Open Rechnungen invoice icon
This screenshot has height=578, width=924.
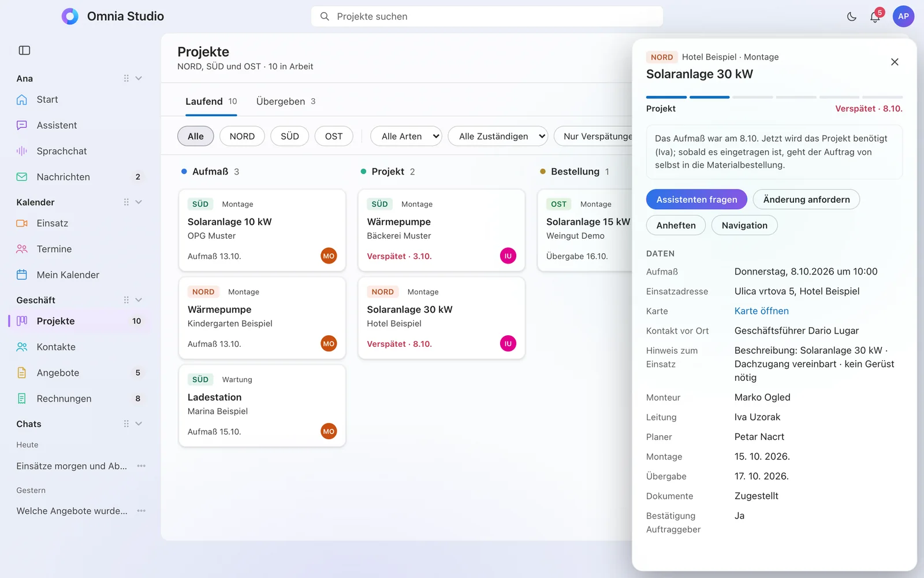coord(22,398)
